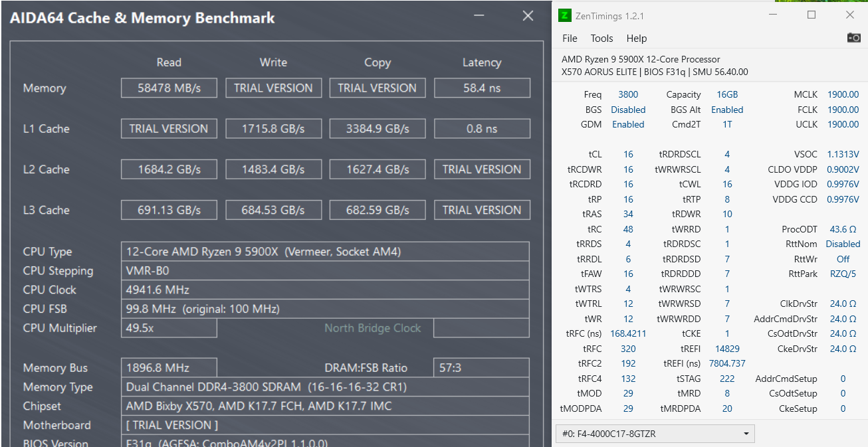Click the MCLK value 1900.00
The width and height of the screenshot is (868, 447).
tap(843, 94)
